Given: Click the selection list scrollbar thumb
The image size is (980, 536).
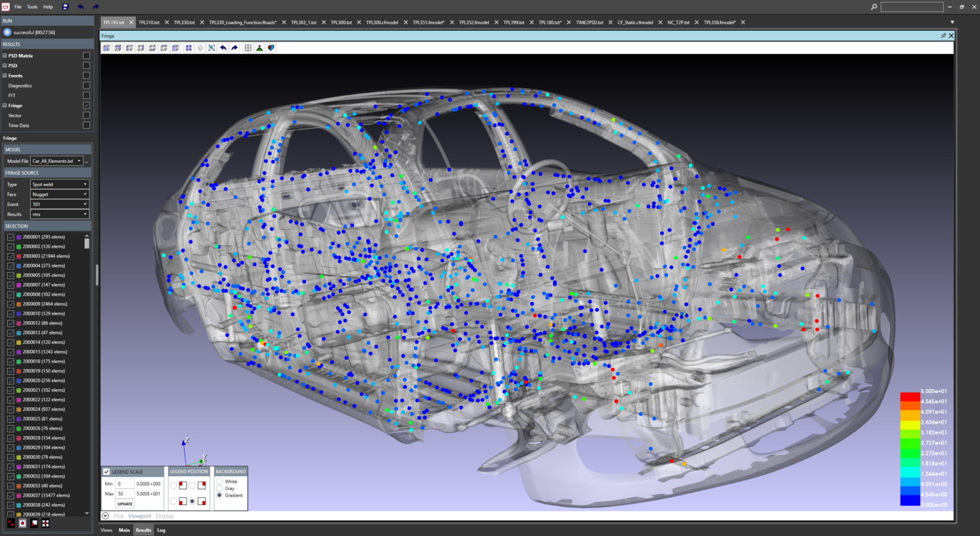Looking at the screenshot, I should [87, 243].
